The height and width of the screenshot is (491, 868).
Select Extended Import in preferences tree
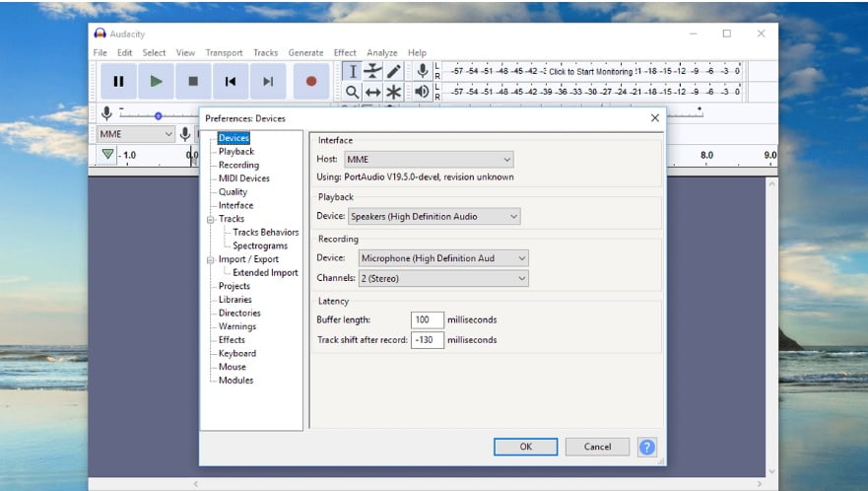click(x=265, y=273)
